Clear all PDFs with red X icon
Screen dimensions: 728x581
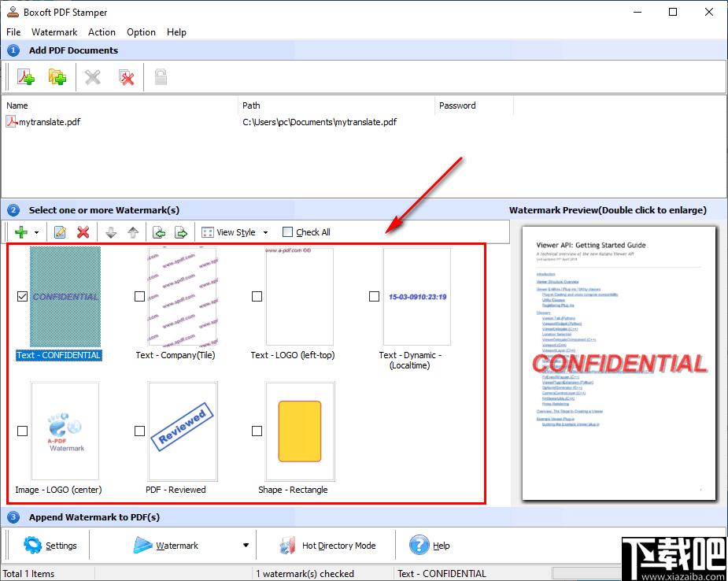[126, 77]
